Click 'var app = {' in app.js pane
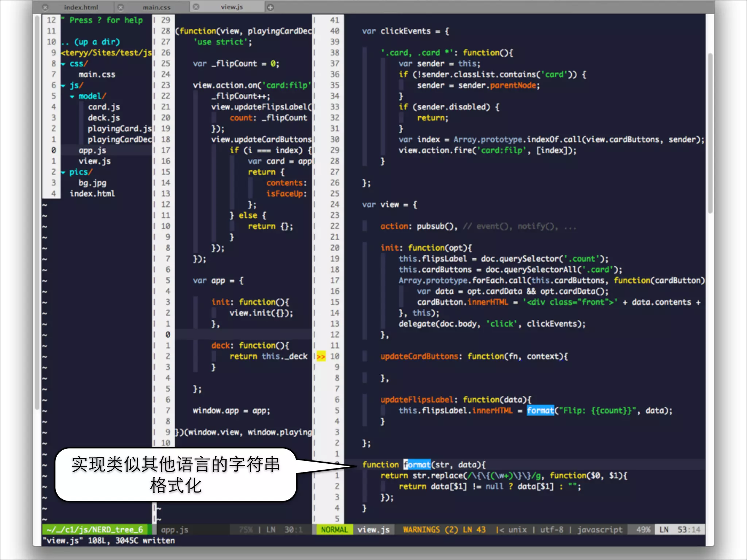Image resolution: width=747 pixels, height=560 pixels. click(x=218, y=280)
